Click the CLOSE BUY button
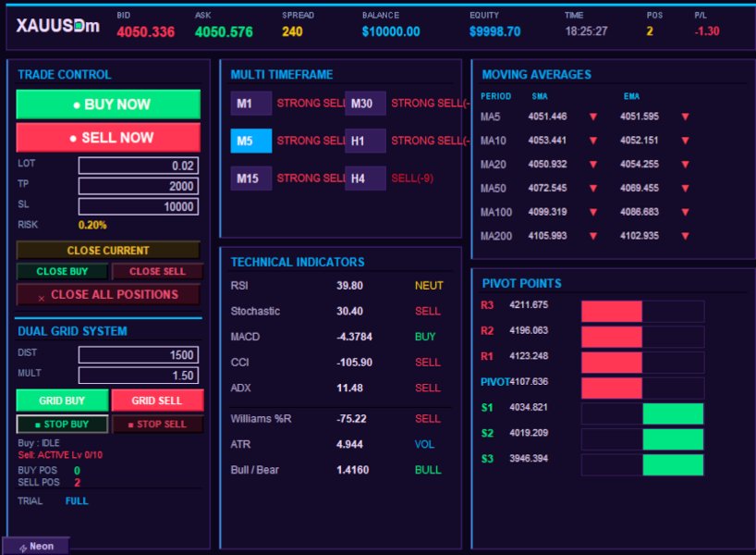756x555 pixels. pyautogui.click(x=62, y=271)
